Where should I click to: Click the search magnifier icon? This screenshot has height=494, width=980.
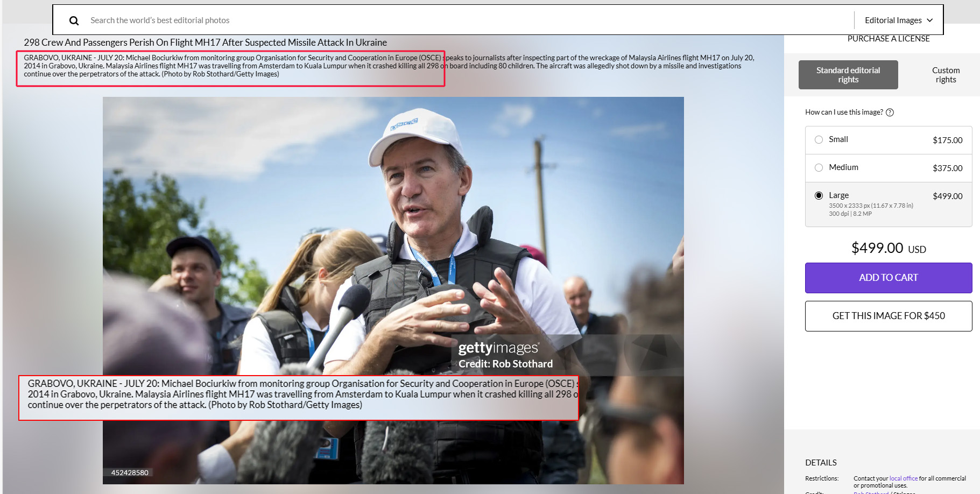(74, 20)
